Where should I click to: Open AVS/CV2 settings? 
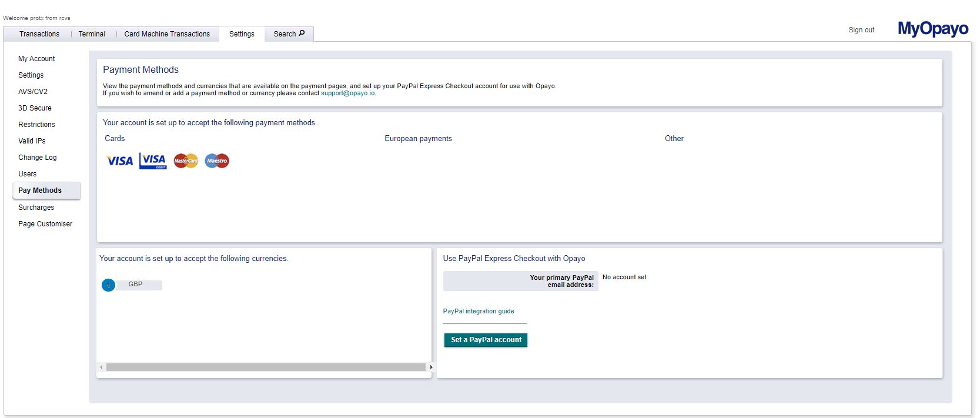(33, 92)
